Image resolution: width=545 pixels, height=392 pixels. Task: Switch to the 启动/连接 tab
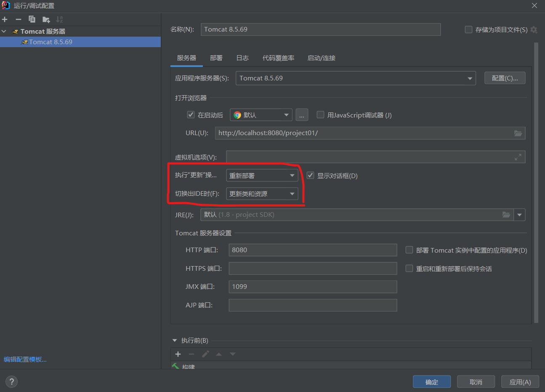tap(322, 58)
